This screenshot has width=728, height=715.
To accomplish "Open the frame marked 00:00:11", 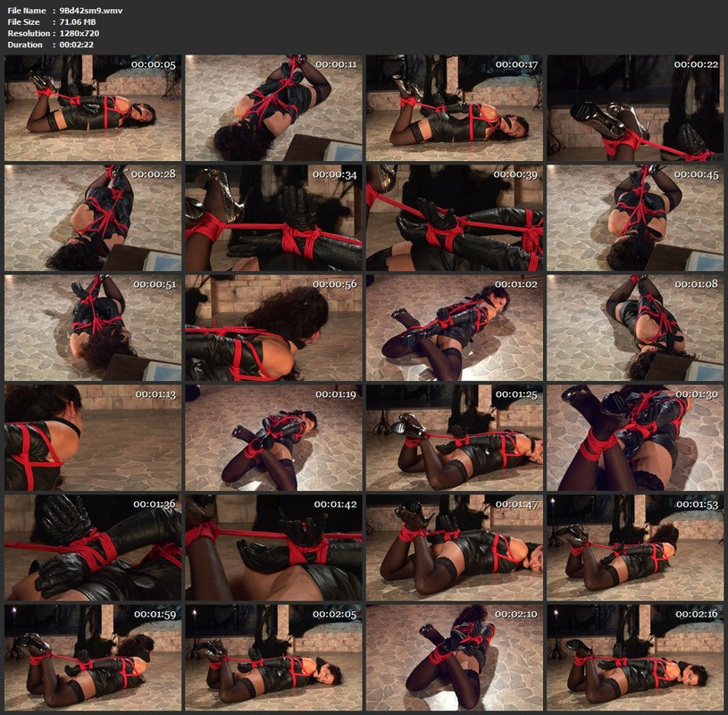I will 273,108.
